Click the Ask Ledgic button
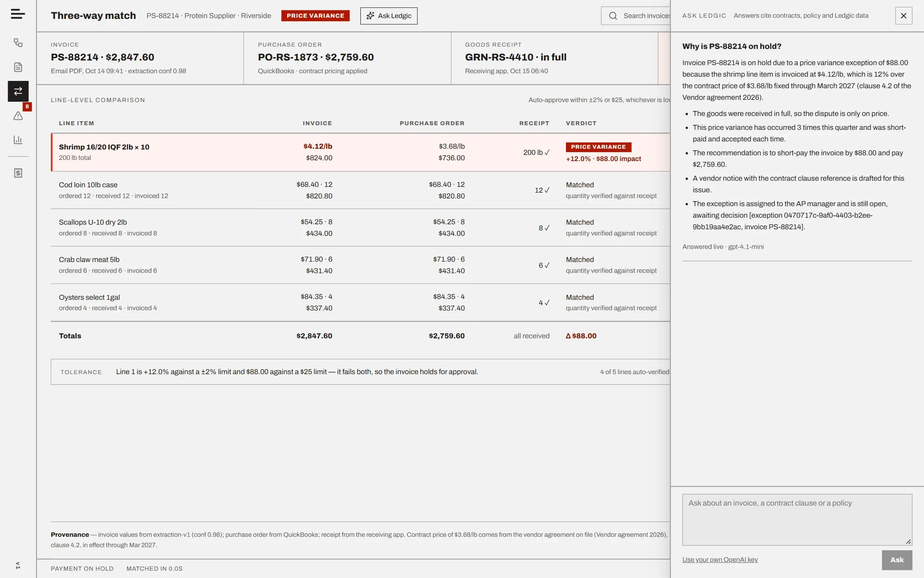The height and width of the screenshot is (578, 924). click(389, 16)
